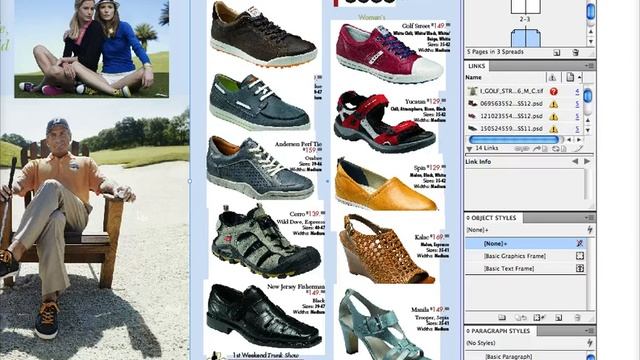Delete selected object style
The width and height of the screenshot is (640, 360).
pos(577,318)
